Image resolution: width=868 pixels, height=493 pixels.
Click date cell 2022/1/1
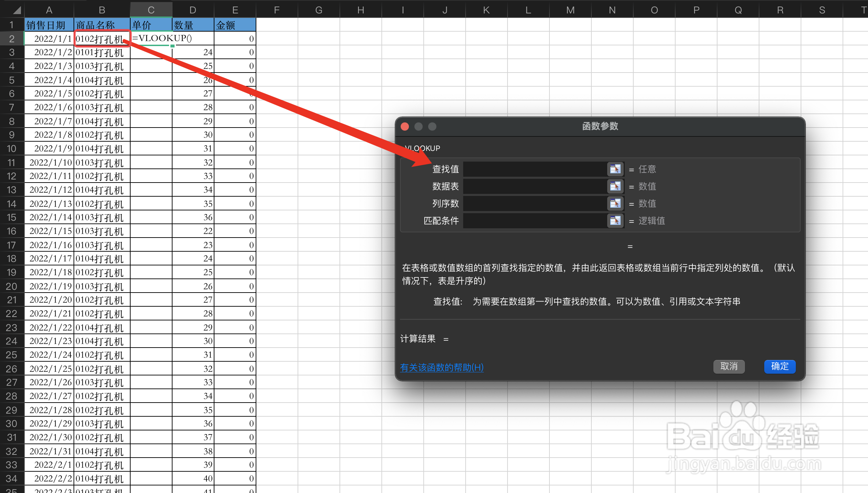pos(49,39)
